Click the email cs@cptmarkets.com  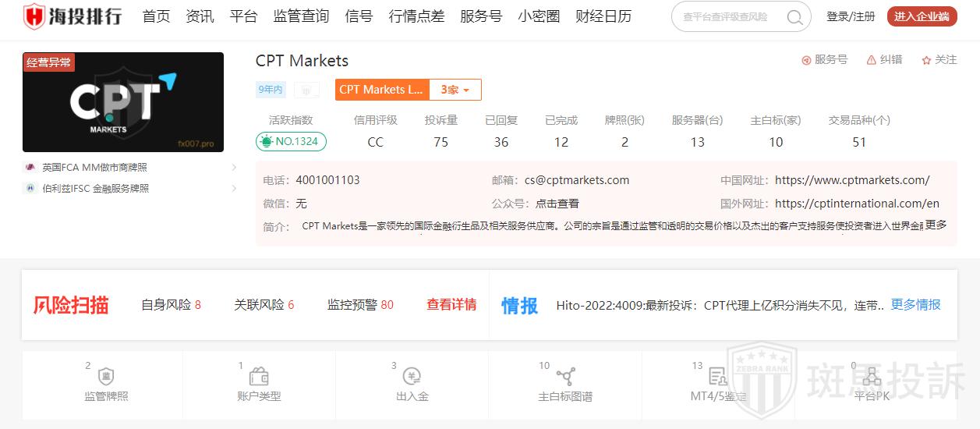(576, 180)
